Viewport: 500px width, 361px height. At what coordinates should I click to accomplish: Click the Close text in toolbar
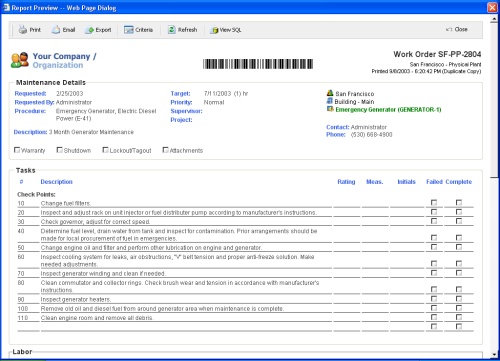pyautogui.click(x=461, y=29)
